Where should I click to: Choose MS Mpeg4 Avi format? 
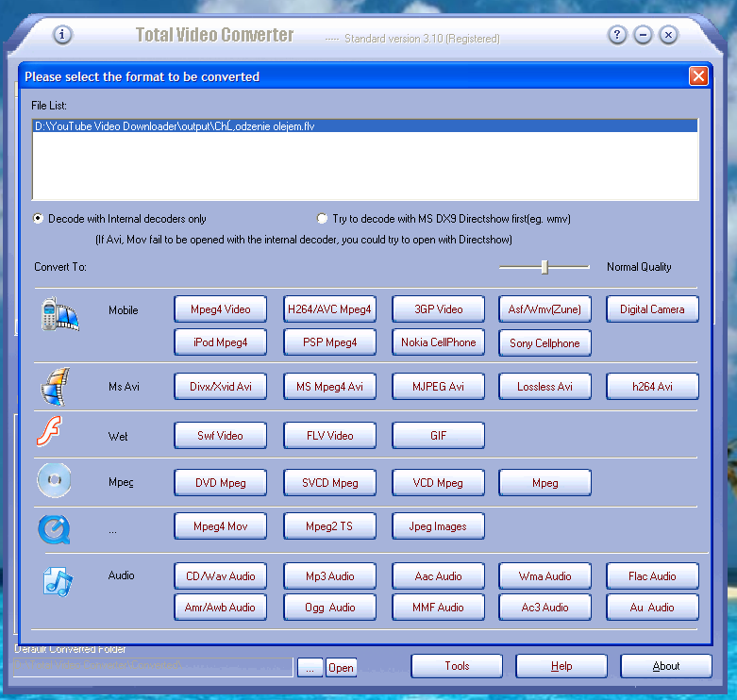(x=329, y=387)
